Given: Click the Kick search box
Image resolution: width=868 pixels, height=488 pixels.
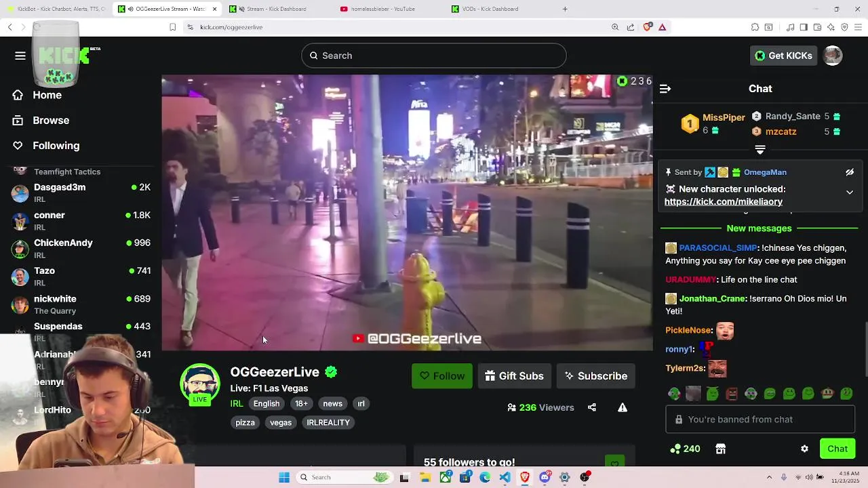Looking at the screenshot, I should click(434, 56).
